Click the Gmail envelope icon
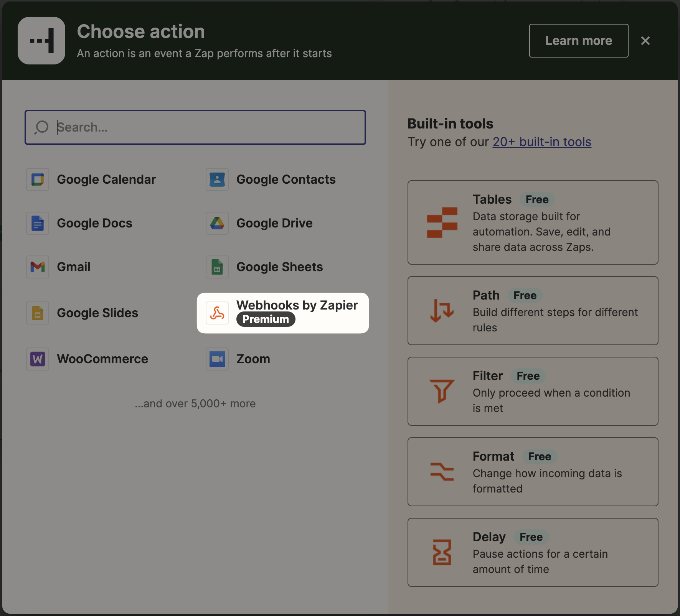Viewport: 680px width, 616px height. [x=38, y=267]
